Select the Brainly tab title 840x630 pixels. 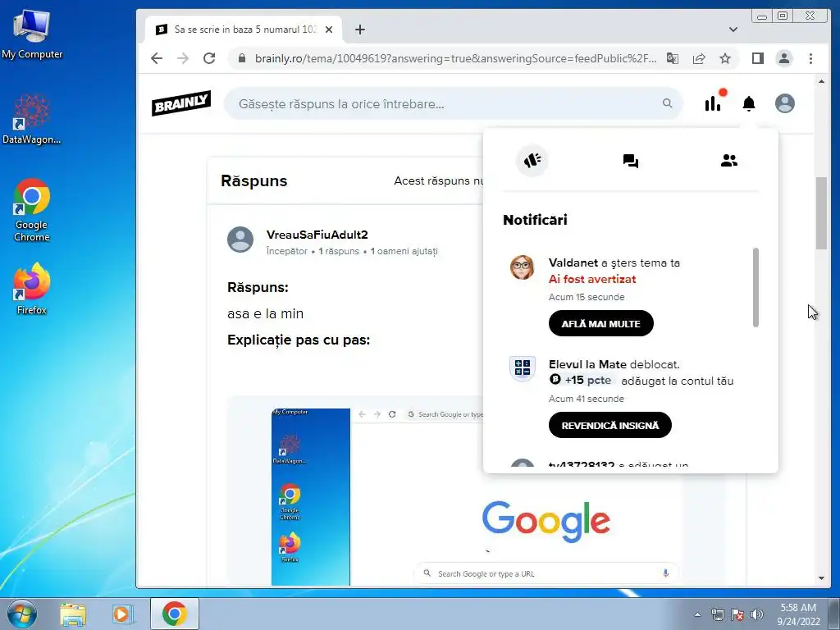coord(245,30)
